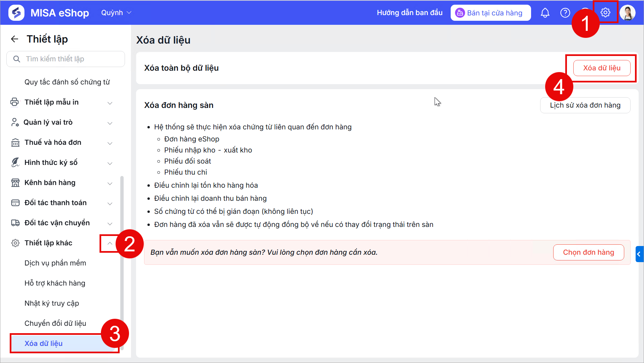This screenshot has height=363, width=644.
Task: Open Nhật ký truy cập menu item
Action: [x=52, y=303]
